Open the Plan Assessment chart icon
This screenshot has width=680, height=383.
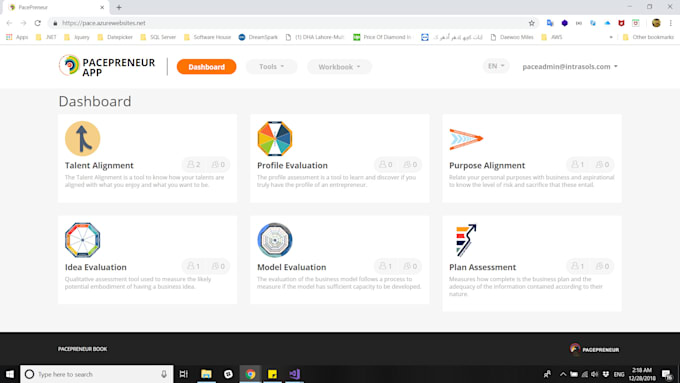(x=466, y=240)
